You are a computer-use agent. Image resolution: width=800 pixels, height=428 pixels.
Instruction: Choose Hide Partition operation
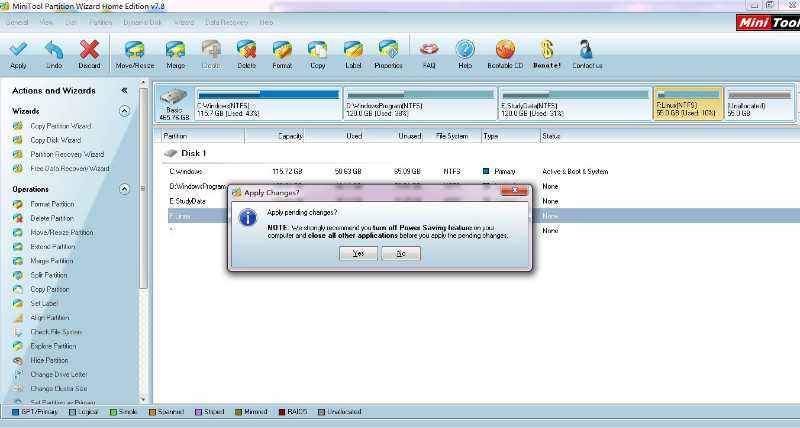[49, 360]
